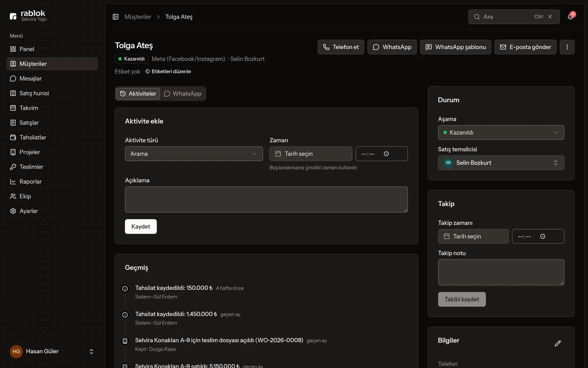Click E-posta gönder button
588x368 pixels.
tap(526, 47)
